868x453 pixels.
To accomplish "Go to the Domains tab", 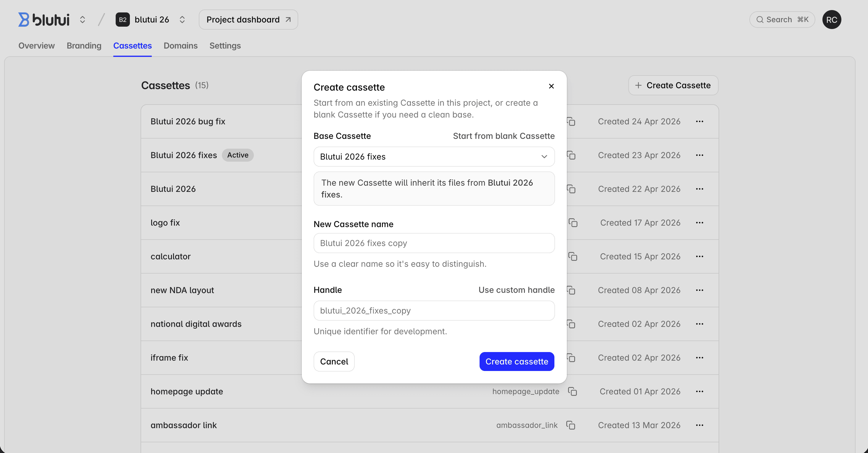I will [180, 46].
